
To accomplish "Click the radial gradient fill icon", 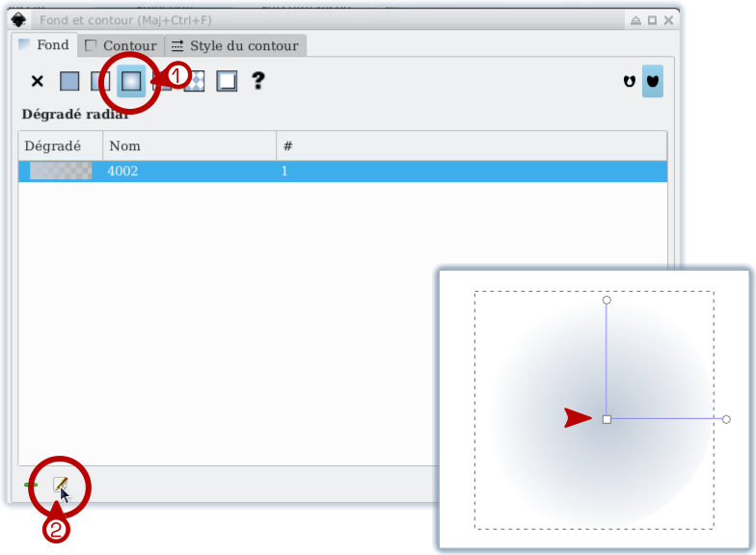I will click(132, 82).
